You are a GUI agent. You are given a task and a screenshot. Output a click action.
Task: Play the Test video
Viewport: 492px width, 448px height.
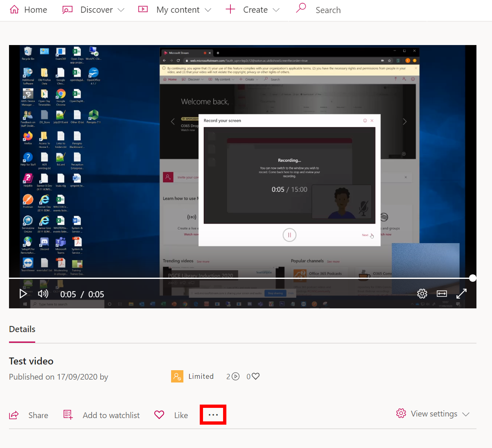[x=23, y=294]
